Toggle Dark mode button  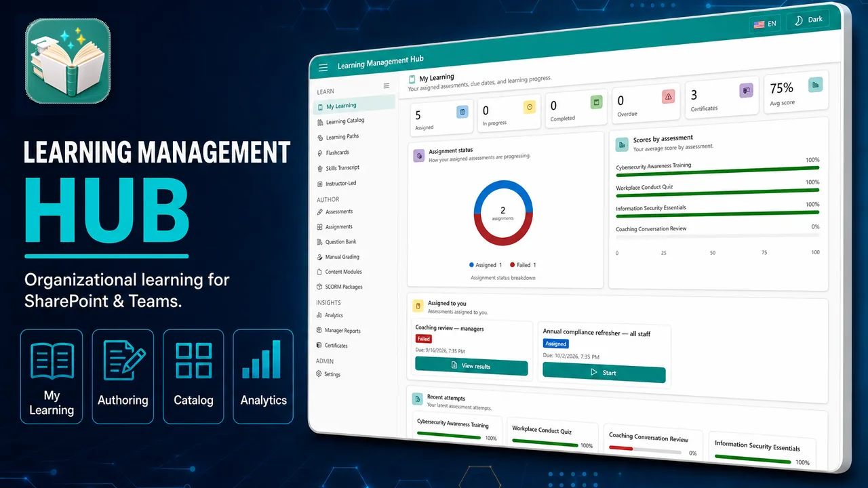point(808,20)
